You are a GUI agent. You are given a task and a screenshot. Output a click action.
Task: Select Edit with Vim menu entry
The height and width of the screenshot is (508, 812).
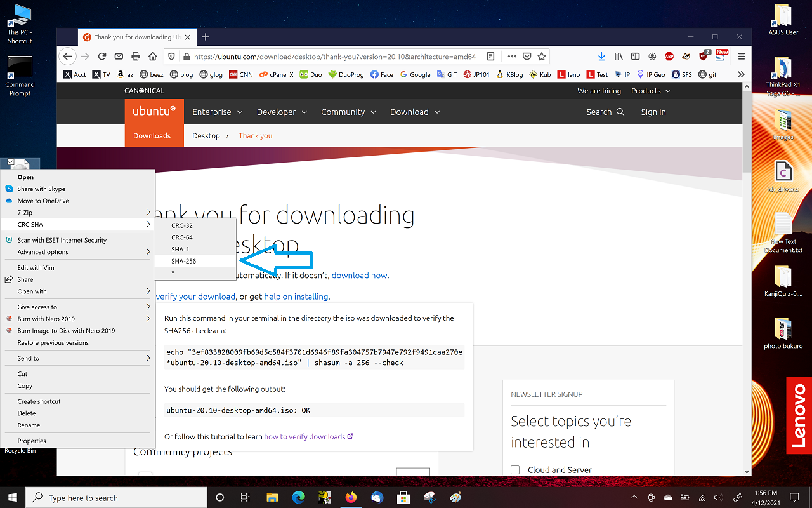point(78,267)
